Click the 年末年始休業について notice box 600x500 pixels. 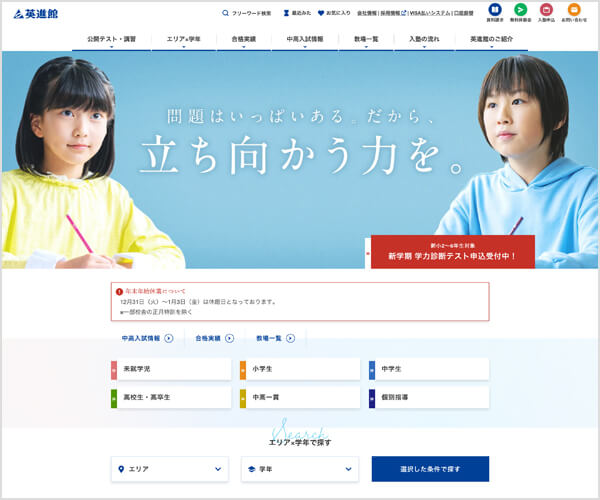300,301
